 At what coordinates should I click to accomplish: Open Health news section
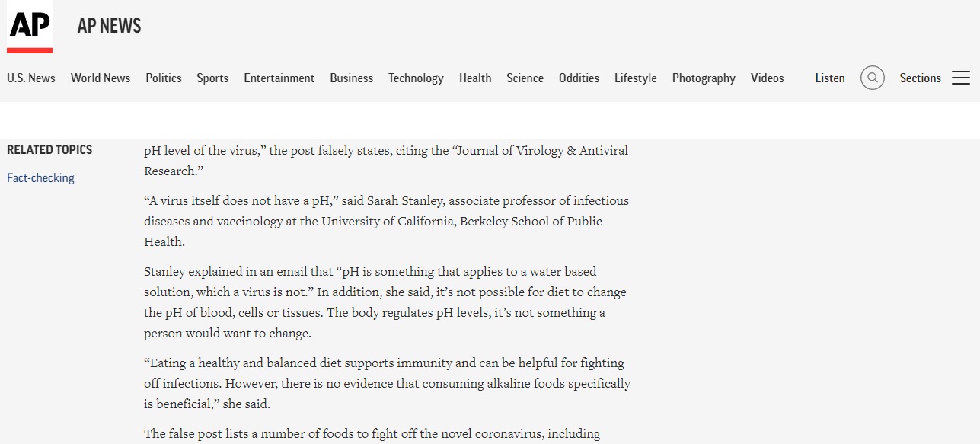pos(475,78)
